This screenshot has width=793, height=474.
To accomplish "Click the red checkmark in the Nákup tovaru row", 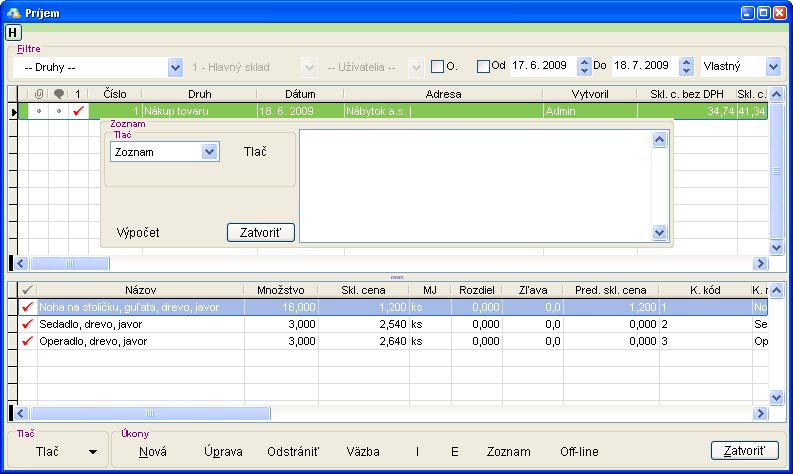I will click(x=78, y=111).
